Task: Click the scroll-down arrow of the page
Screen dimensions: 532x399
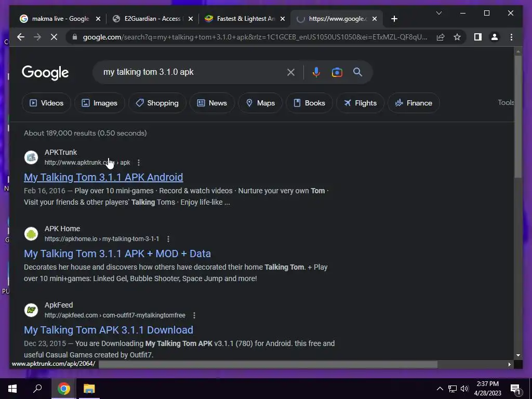Action: click(518, 355)
